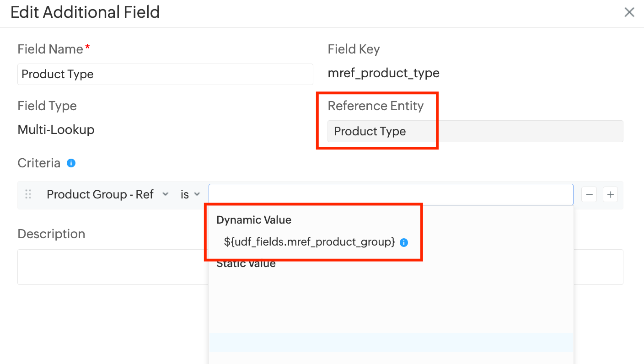This screenshot has width=644, height=364.
Task: Click the Criteria label text
Action: click(39, 163)
